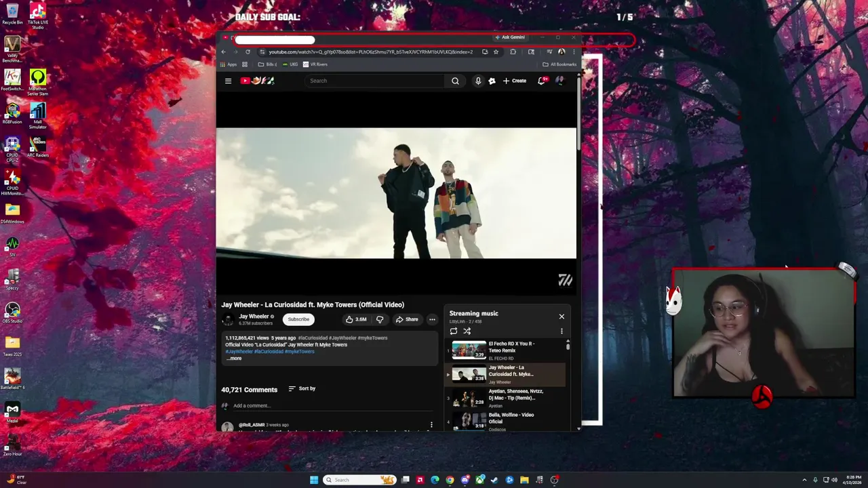The height and width of the screenshot is (488, 868).
Task: Open YouTube notifications bell
Action: pos(541,81)
